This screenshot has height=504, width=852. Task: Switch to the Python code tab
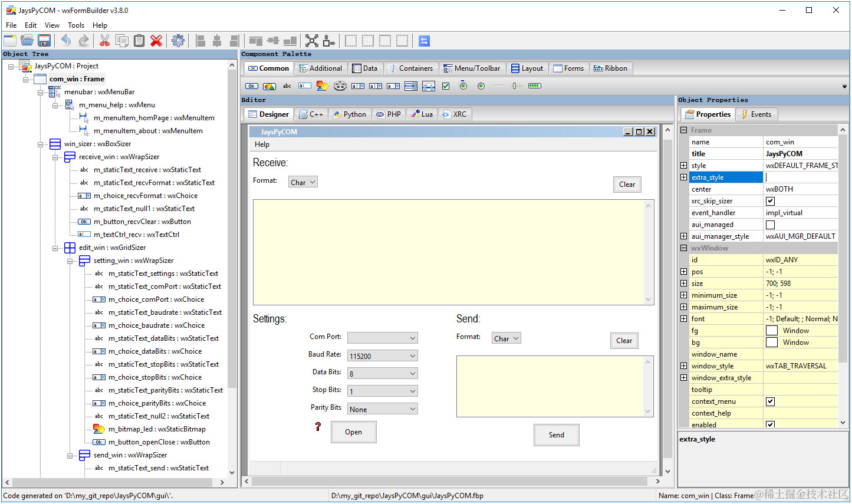point(350,114)
